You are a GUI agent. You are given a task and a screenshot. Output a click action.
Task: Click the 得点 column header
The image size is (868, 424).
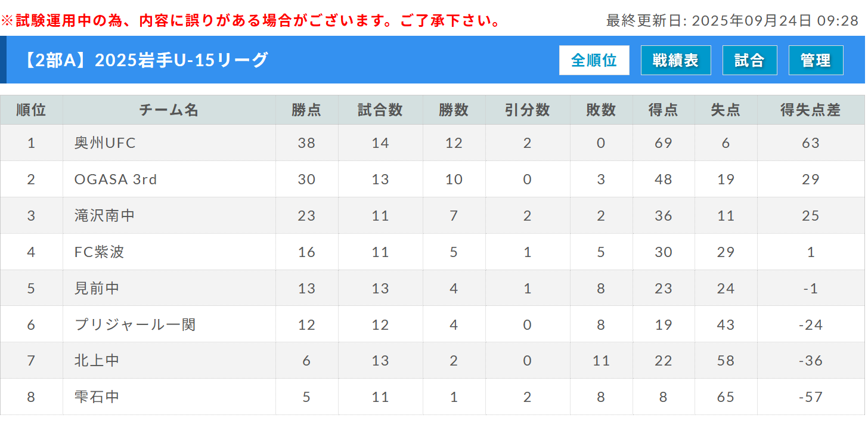(x=663, y=110)
